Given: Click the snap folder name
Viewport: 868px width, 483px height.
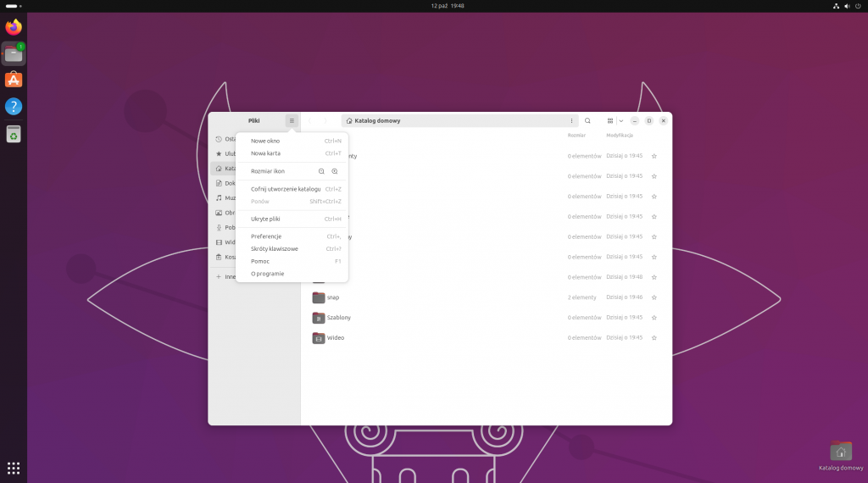Looking at the screenshot, I should coord(332,297).
